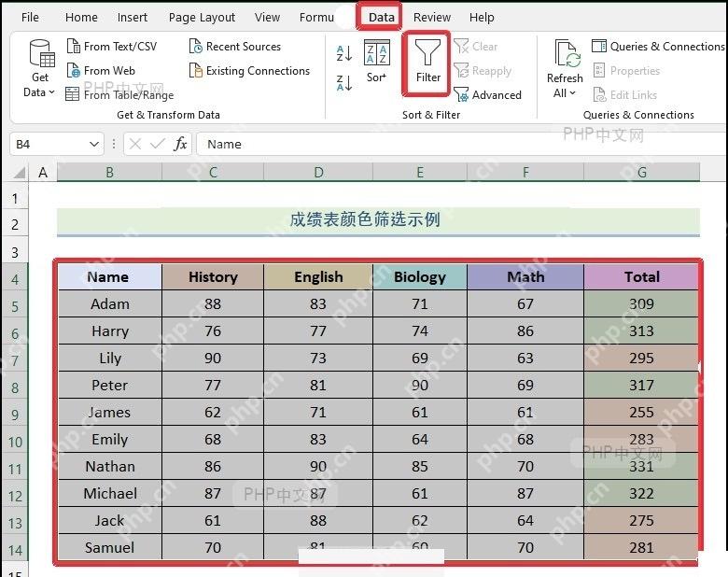Select Emily's History score 68

[x=213, y=439]
